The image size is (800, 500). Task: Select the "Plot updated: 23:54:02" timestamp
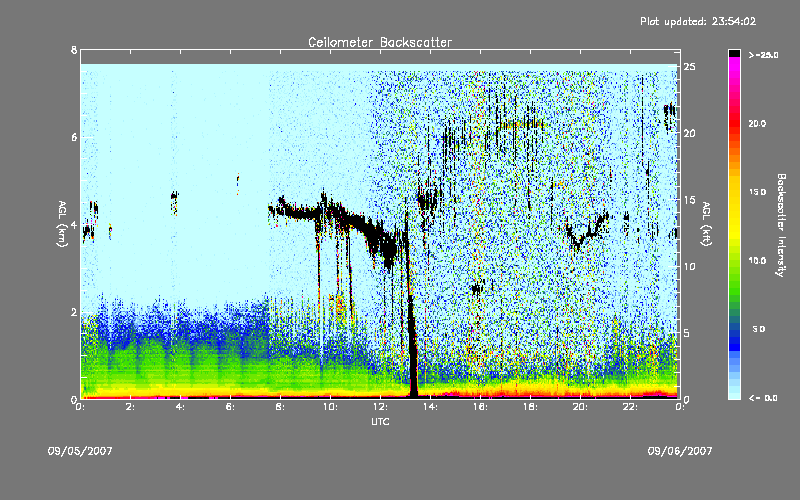click(x=698, y=21)
